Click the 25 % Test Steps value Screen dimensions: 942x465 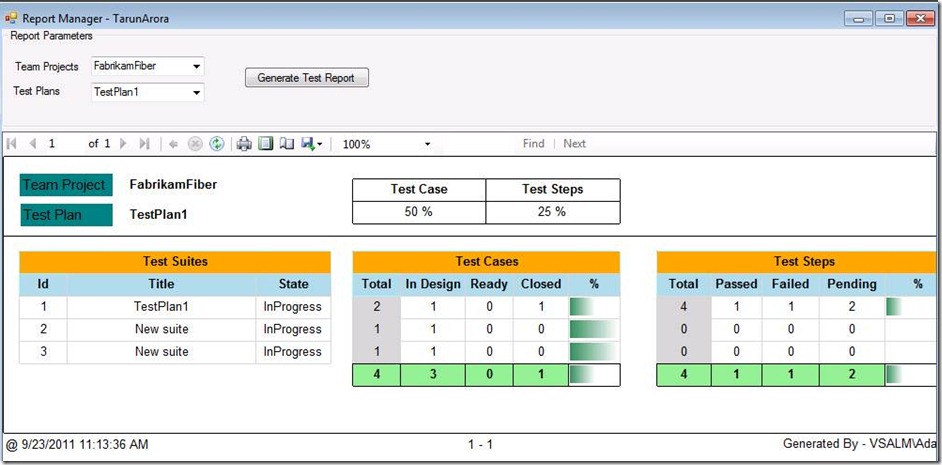point(553,212)
